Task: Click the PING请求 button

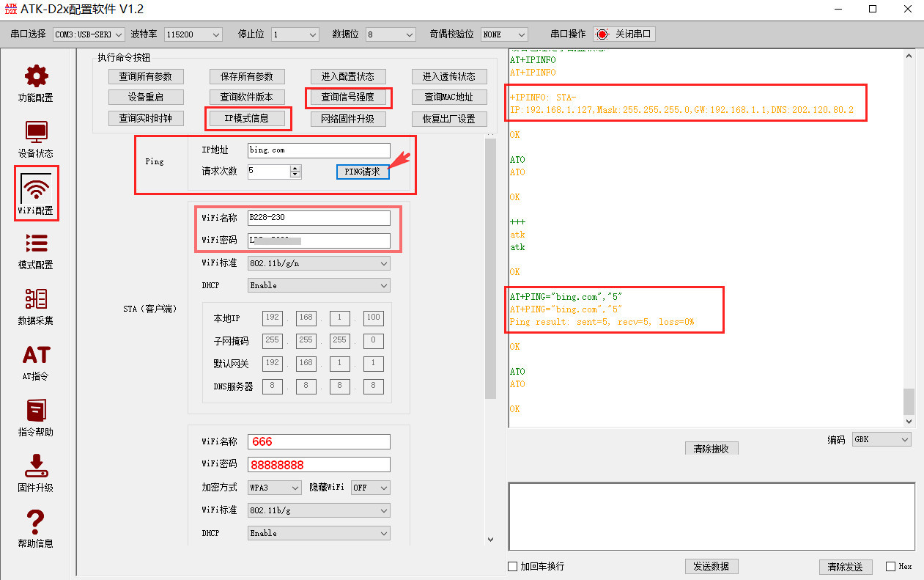Action: [362, 171]
